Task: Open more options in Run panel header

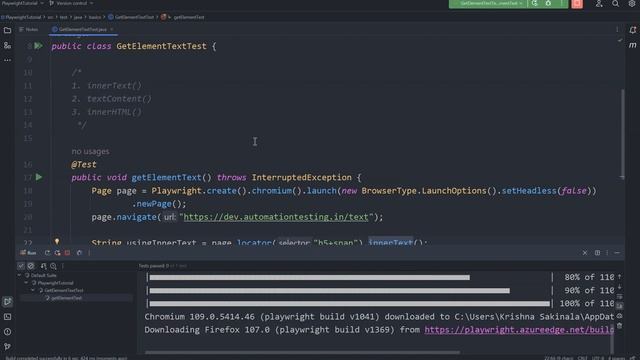Action: coord(607,253)
